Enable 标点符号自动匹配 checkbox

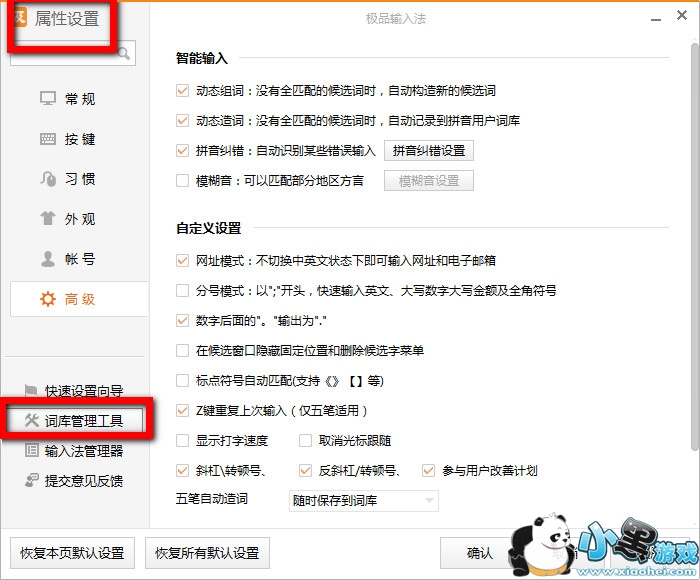(x=182, y=380)
